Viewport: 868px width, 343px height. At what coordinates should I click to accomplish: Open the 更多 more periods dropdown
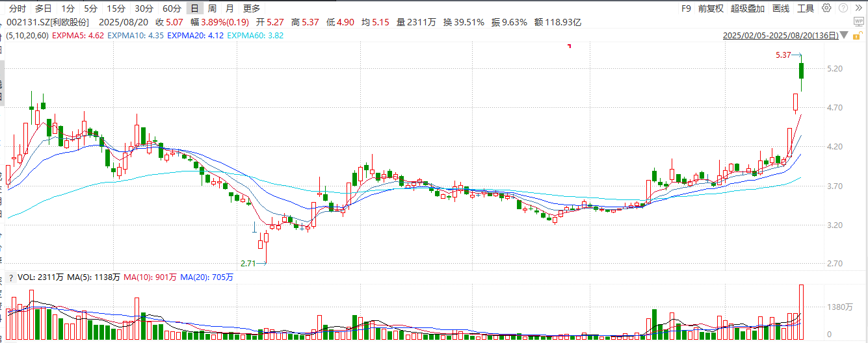point(251,8)
